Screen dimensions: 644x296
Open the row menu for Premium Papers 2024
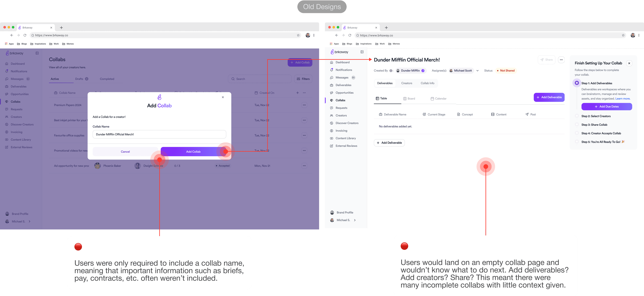(304, 105)
